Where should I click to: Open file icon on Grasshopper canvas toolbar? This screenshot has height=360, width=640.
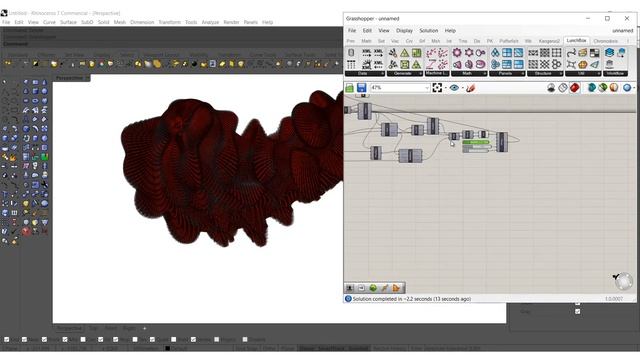[349, 88]
